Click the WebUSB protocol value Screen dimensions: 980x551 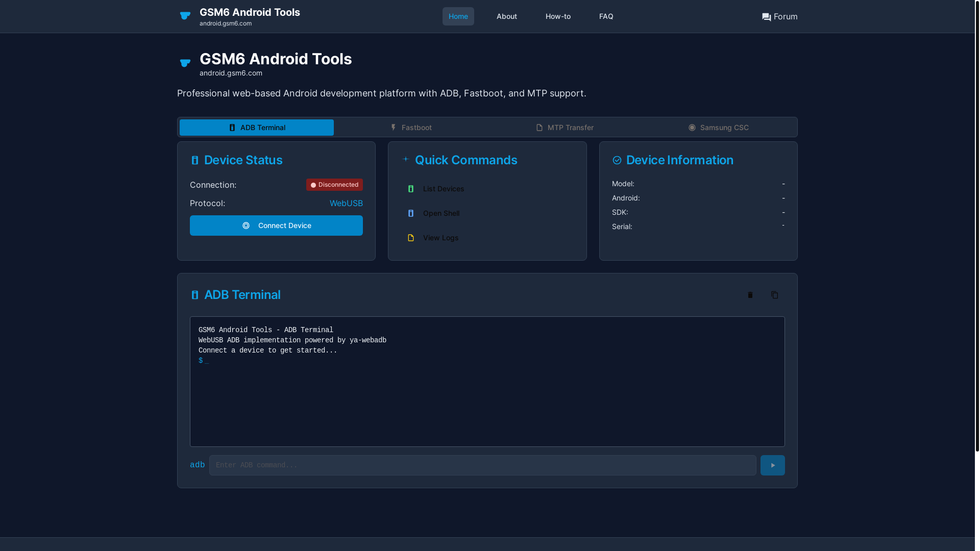pyautogui.click(x=346, y=203)
